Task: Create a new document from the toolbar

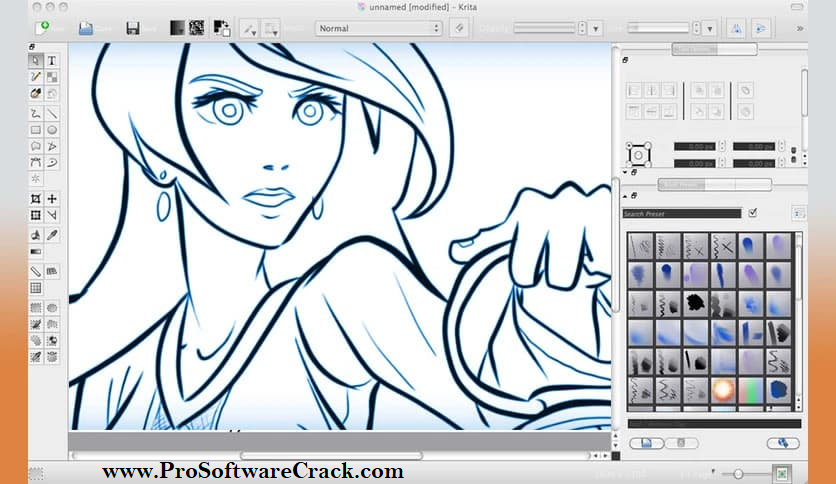Action: (x=43, y=28)
